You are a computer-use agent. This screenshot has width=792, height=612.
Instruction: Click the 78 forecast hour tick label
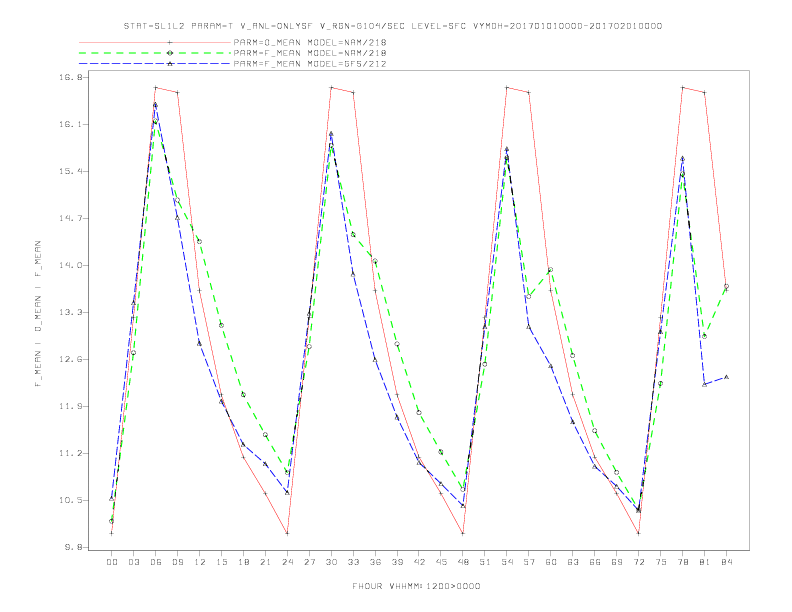click(683, 562)
